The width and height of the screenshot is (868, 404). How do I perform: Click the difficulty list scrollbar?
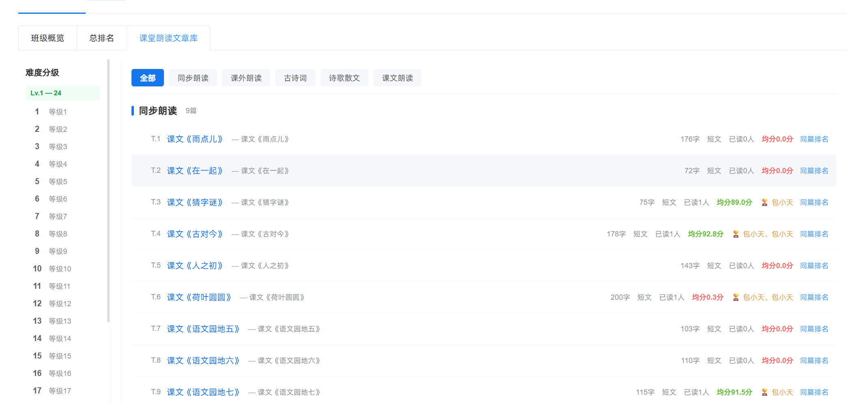coord(108,191)
